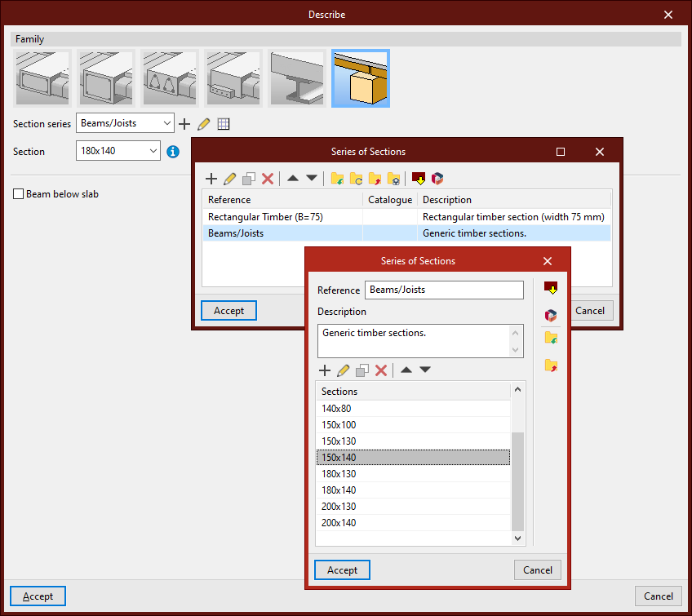Click the Reference input field Beams/Joists
The width and height of the screenshot is (692, 616).
click(444, 290)
